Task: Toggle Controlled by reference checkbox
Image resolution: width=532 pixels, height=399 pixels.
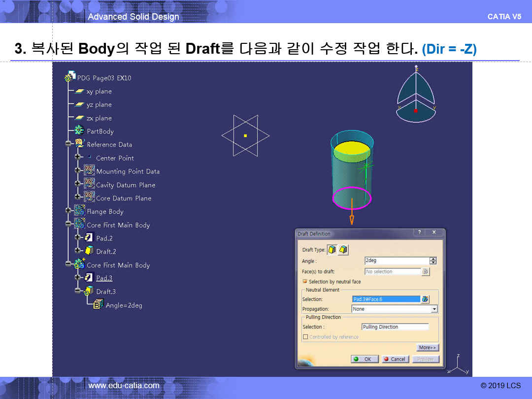Action: 305,337
